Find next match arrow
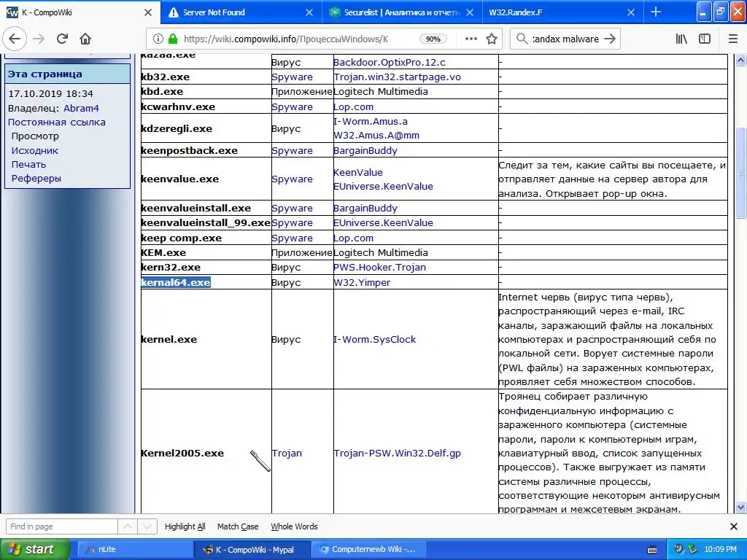 (x=147, y=526)
